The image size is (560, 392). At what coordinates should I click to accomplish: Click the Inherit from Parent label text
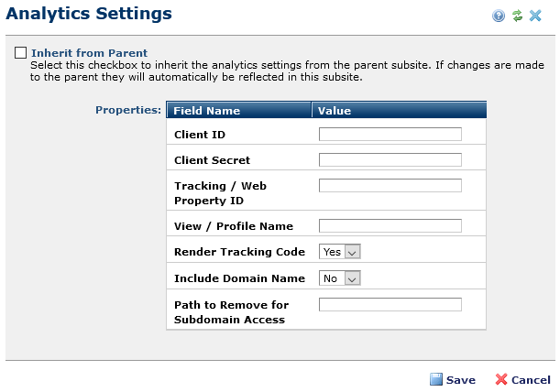pos(89,53)
